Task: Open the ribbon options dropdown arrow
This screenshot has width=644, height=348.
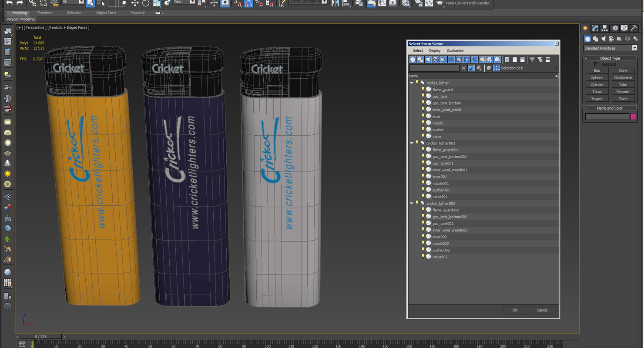Action: [162, 13]
